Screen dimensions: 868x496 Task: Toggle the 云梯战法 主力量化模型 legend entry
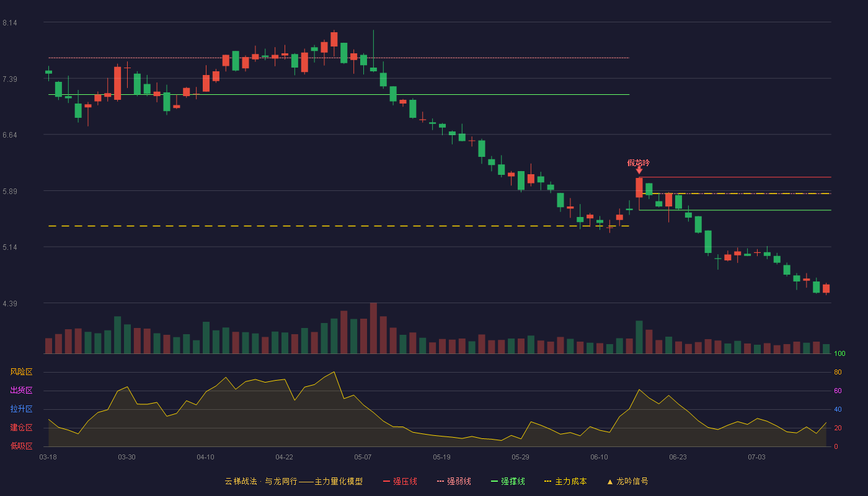tap(293, 481)
